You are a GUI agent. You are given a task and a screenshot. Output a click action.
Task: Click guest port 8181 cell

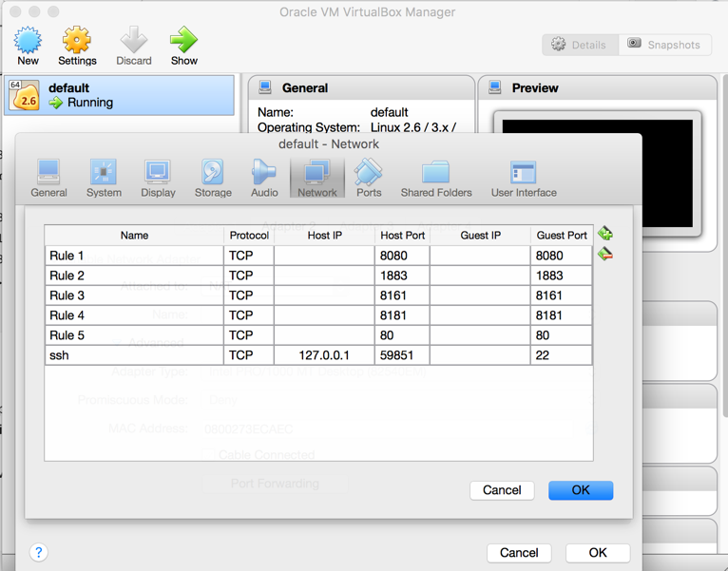pos(561,315)
